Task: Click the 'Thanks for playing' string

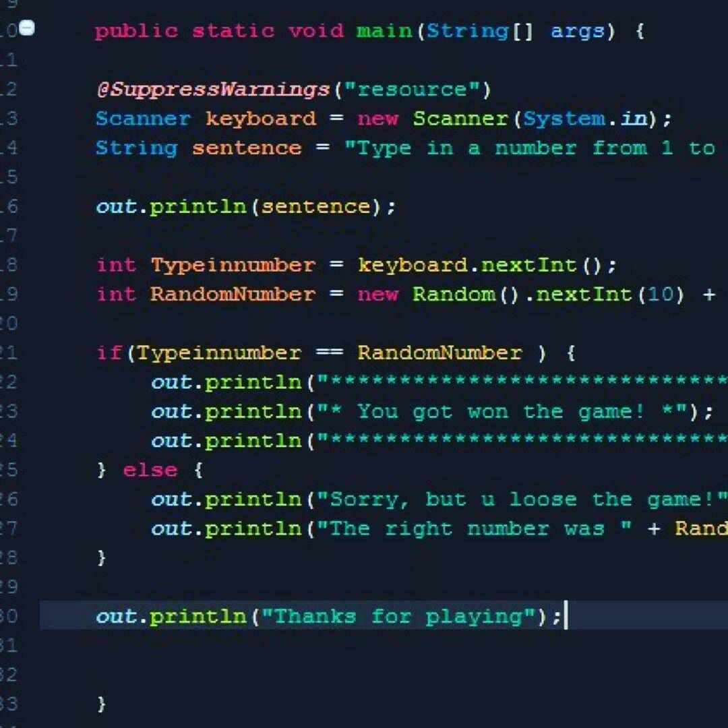Action: 399,617
